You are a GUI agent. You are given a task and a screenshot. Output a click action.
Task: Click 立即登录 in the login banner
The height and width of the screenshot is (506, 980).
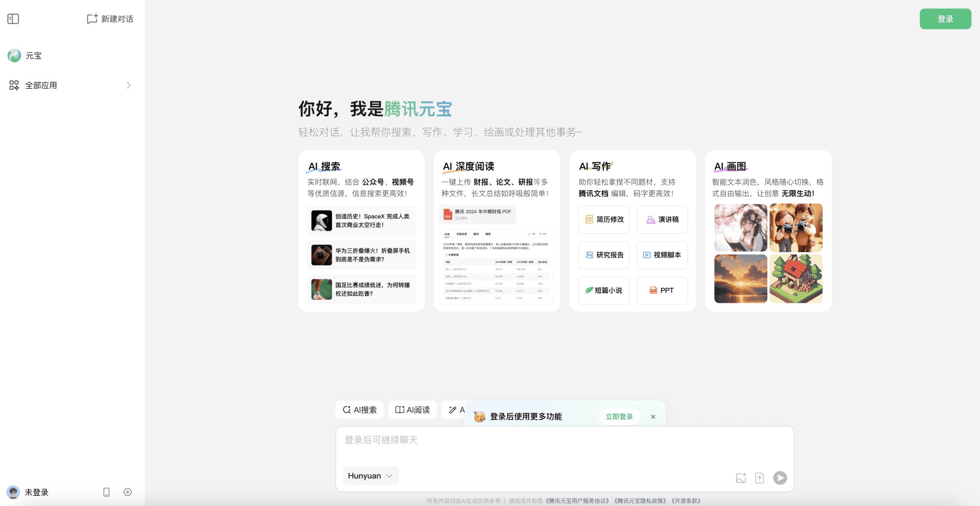(619, 417)
